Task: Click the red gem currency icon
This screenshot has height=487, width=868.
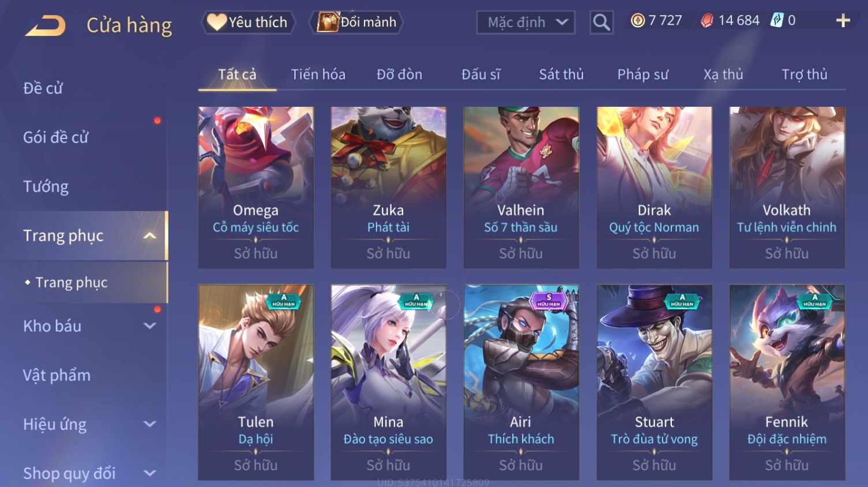Action: pos(707,21)
